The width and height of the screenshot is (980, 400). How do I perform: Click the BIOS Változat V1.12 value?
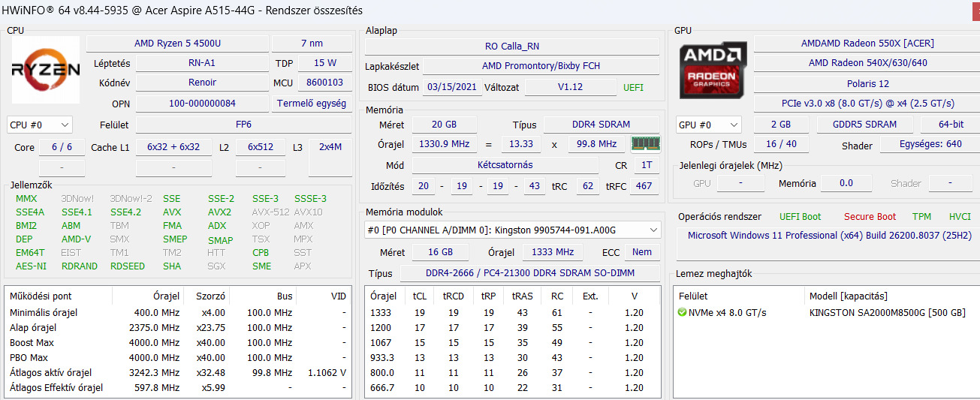[x=570, y=87]
